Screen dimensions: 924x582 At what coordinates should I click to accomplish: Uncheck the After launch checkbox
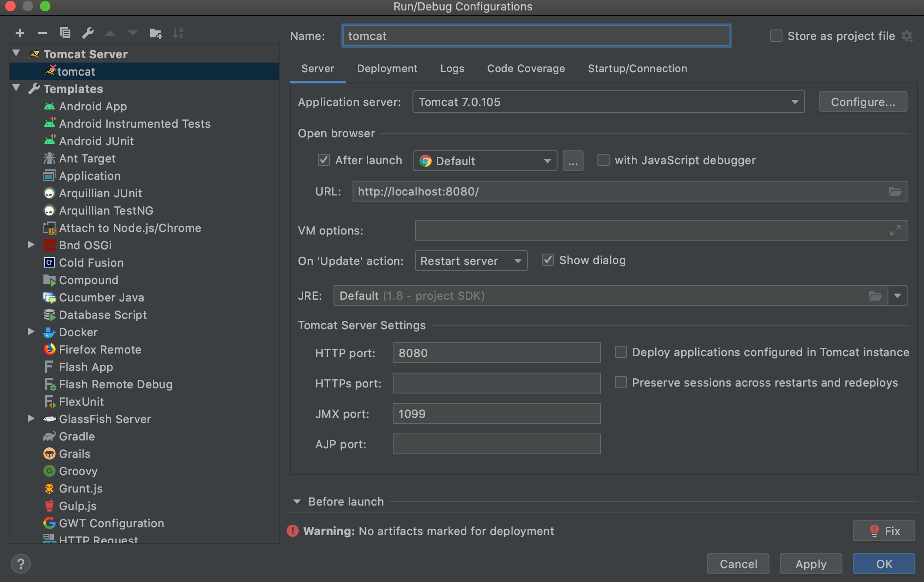tap(324, 160)
